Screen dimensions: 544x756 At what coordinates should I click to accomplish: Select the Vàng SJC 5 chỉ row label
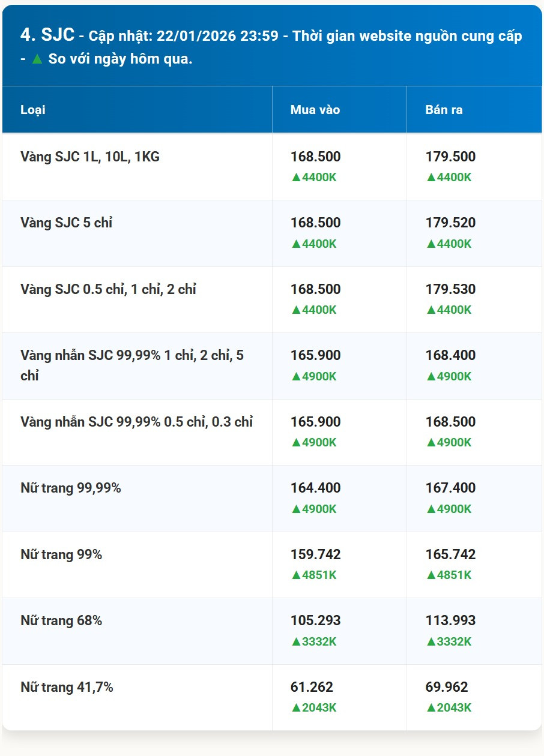click(x=67, y=223)
